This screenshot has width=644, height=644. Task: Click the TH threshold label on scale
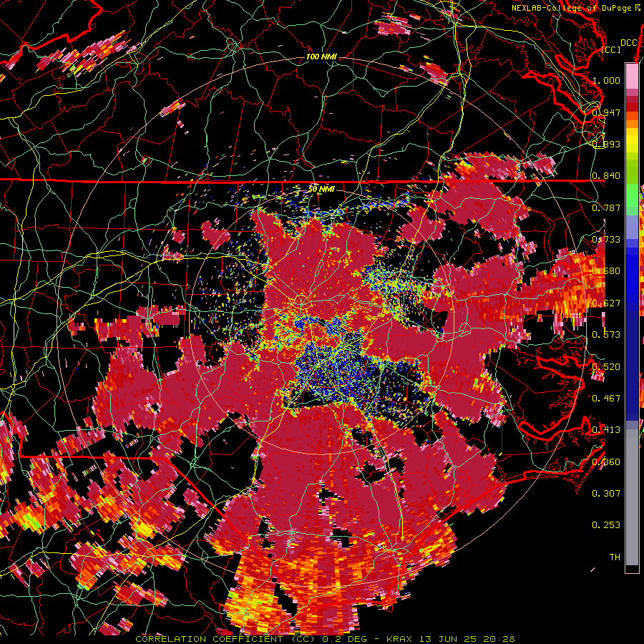615,557
